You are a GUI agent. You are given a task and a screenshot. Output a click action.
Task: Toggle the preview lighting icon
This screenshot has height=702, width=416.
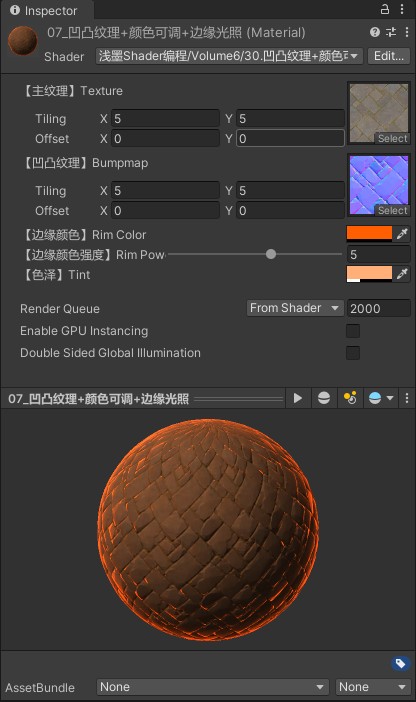(350, 398)
